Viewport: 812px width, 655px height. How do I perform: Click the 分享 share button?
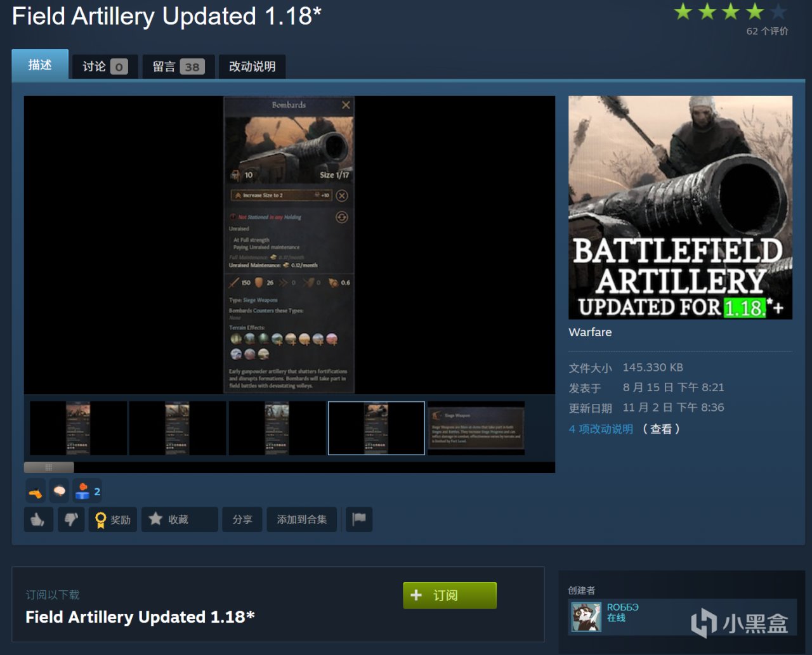coord(242,519)
